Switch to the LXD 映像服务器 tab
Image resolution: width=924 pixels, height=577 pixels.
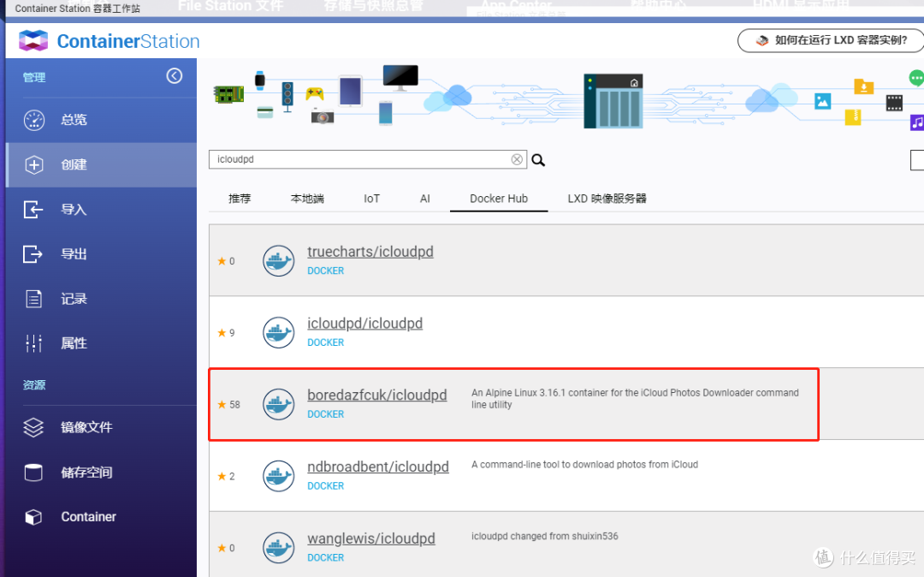click(x=606, y=198)
